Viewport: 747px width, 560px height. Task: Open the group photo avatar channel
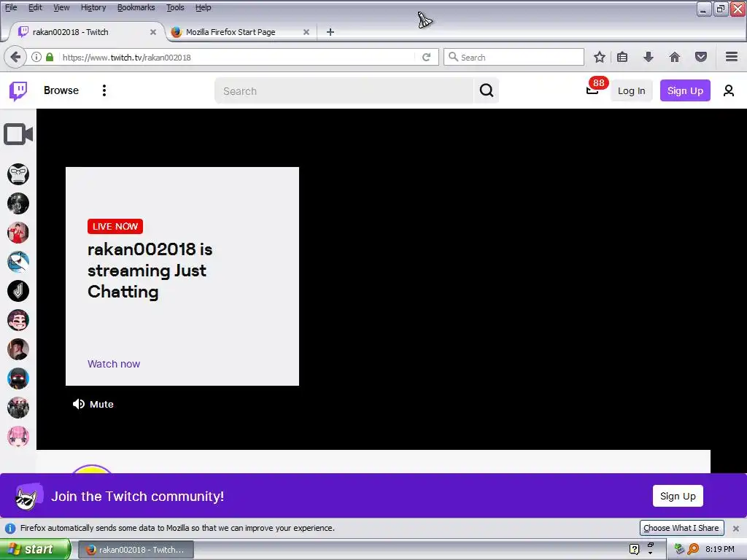pyautogui.click(x=18, y=408)
